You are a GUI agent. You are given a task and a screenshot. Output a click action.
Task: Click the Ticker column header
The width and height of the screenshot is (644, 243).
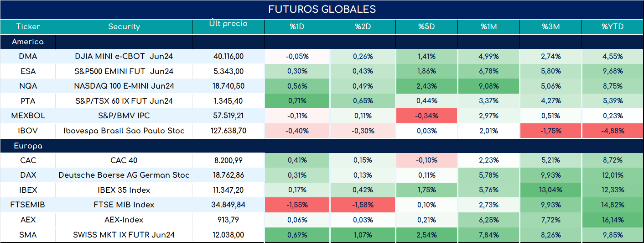coord(28,26)
